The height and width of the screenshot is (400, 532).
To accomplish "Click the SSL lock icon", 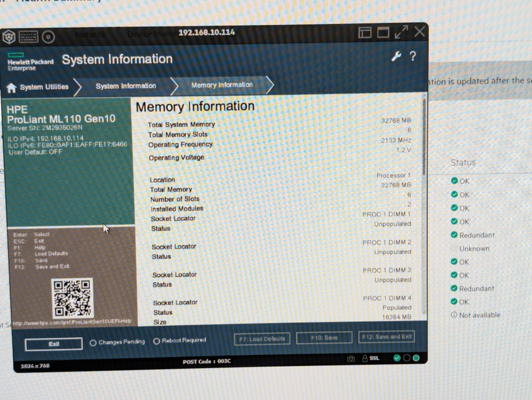I will [365, 358].
